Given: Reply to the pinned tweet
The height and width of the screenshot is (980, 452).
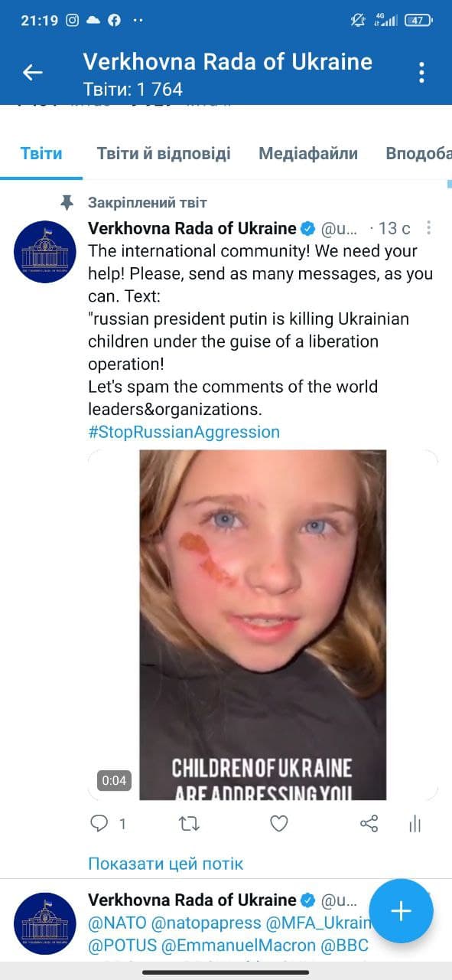Looking at the screenshot, I should 99,823.
